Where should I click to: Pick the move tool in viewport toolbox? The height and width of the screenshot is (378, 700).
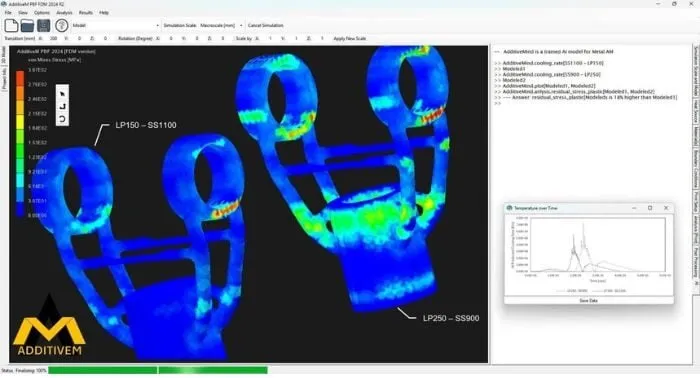(x=62, y=106)
